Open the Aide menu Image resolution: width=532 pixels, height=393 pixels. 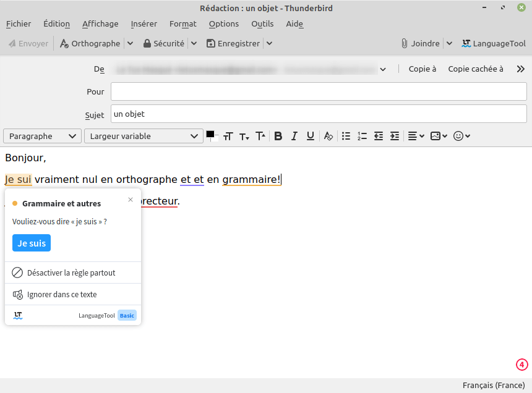click(x=294, y=23)
